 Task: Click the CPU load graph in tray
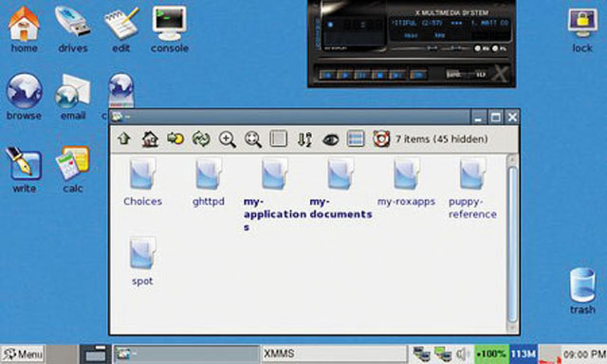[x=549, y=354]
